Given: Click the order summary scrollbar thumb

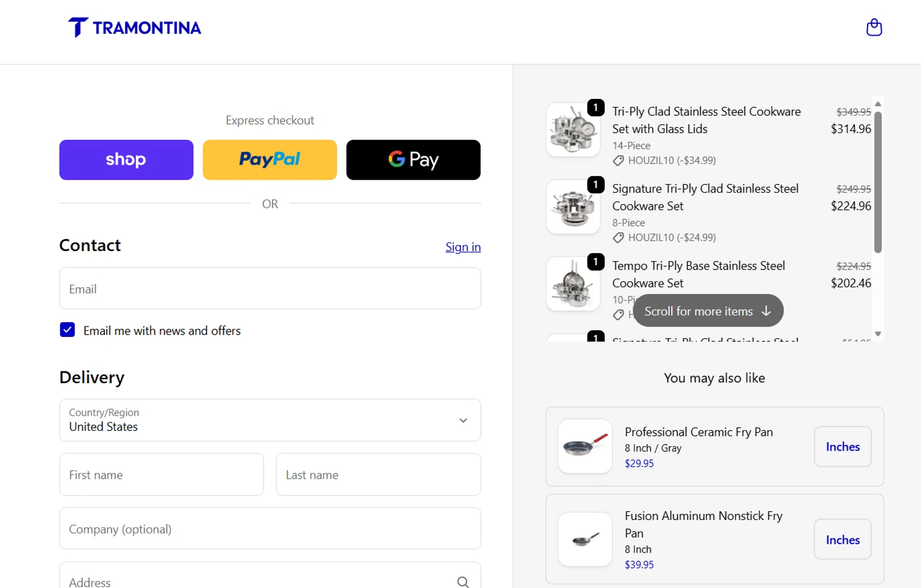Looking at the screenshot, I should click(x=878, y=182).
